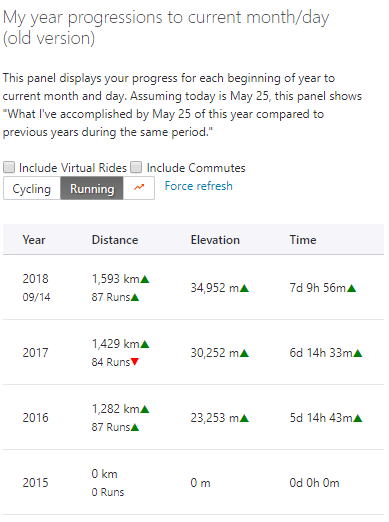Screen dimensions: 389x522
Task: Click the Elevation column header
Action: click(215, 240)
